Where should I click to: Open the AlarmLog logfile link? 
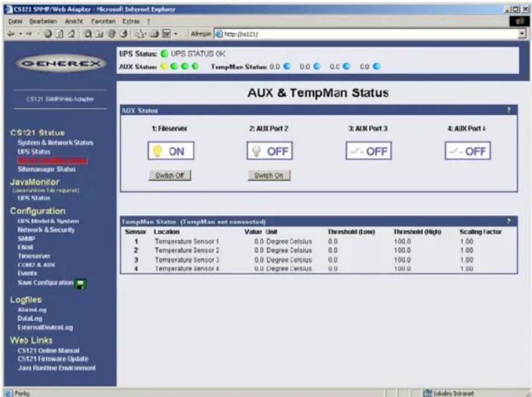[x=32, y=309]
